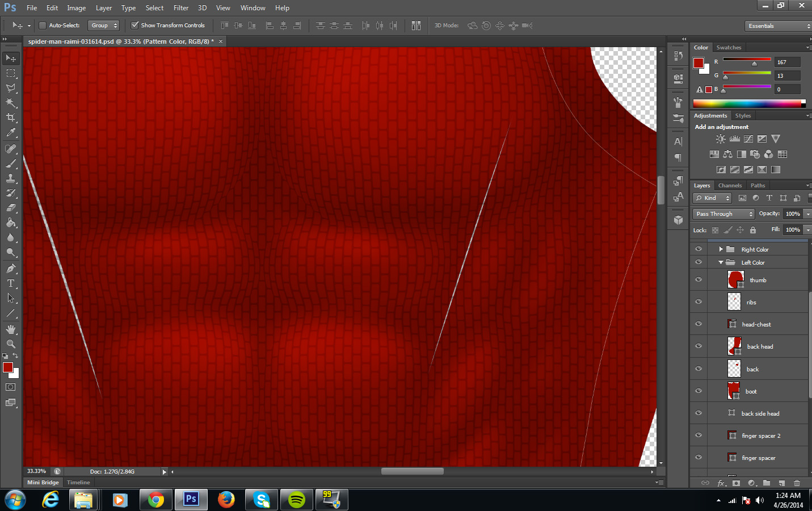Select the Eraser tool
The width and height of the screenshot is (812, 511).
tap(11, 208)
